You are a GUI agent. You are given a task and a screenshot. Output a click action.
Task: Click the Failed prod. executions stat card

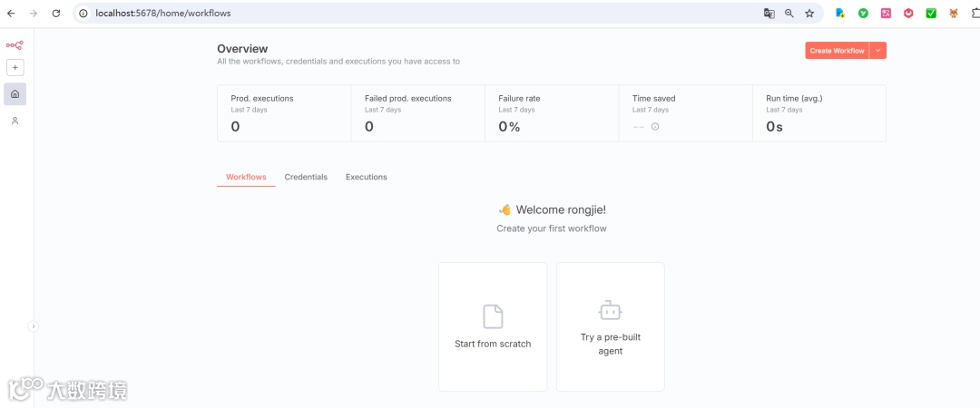[417, 113]
